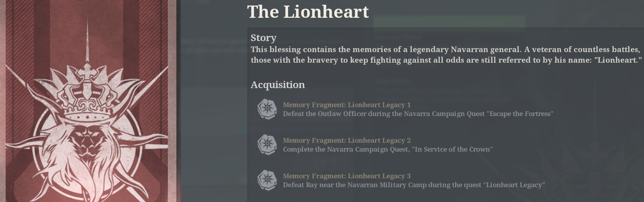Click the "The Lionheart" title
The height and width of the screenshot is (202, 644).
[x=308, y=12]
